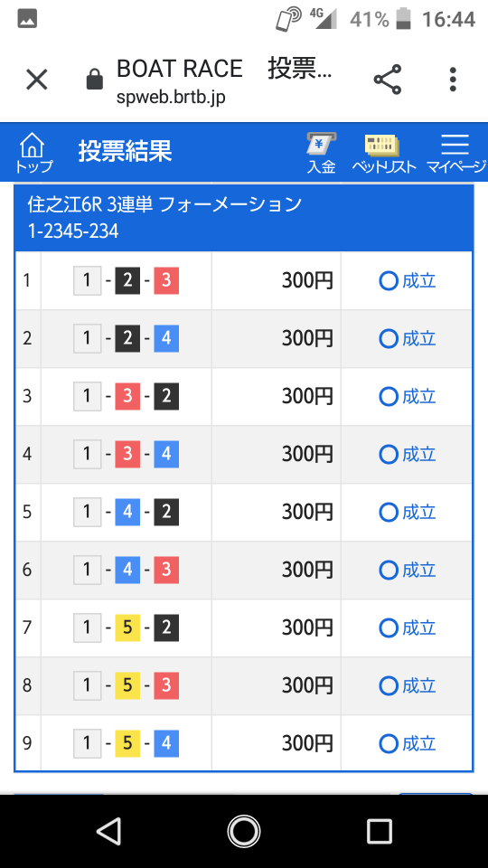
Task: Tap the Android home circle button
Action: pos(244,832)
